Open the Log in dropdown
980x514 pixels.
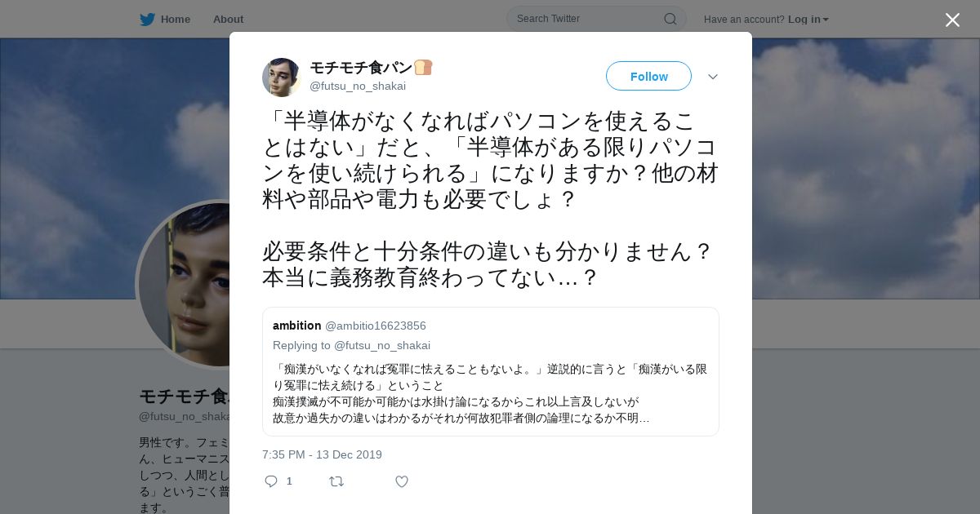[x=808, y=20]
